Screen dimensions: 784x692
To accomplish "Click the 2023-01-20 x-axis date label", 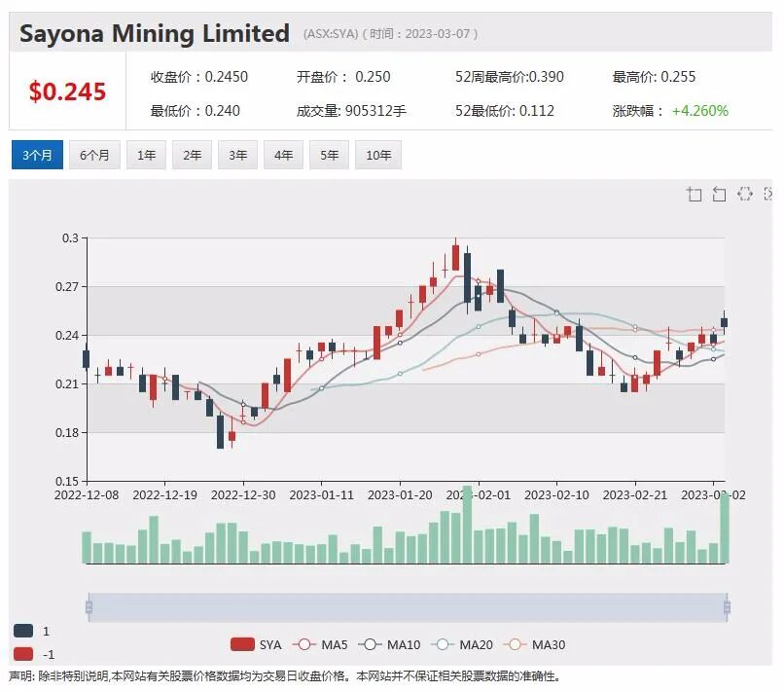I will (x=400, y=494).
